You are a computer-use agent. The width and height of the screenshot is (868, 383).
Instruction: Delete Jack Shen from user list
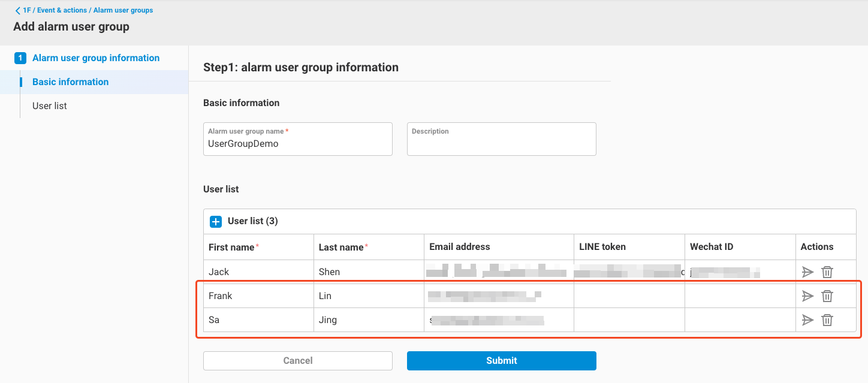(x=827, y=272)
